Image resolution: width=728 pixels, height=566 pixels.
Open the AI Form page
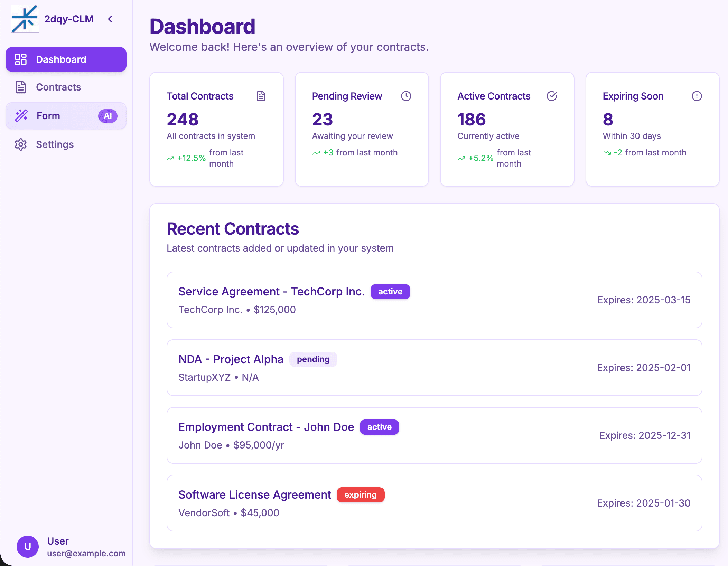tap(66, 116)
